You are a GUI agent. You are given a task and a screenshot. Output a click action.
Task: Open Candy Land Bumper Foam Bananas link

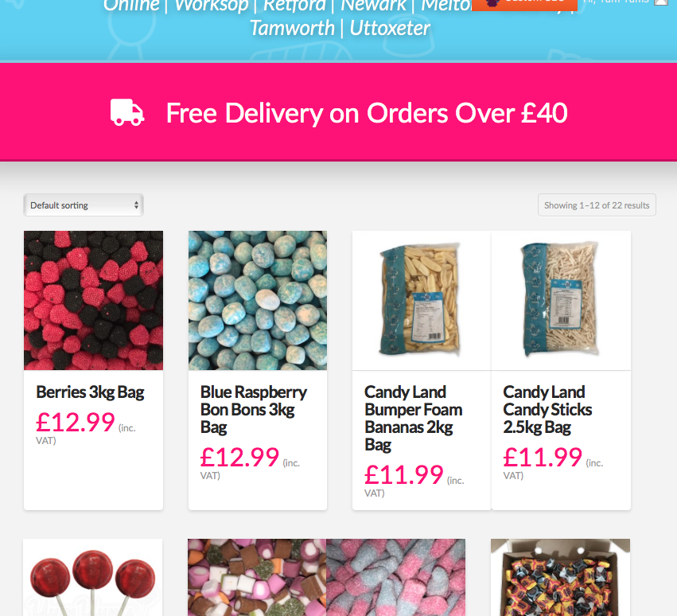tap(413, 418)
